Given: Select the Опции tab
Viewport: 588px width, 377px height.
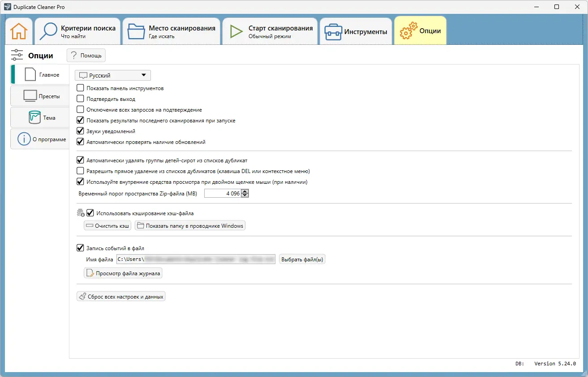Looking at the screenshot, I should [x=420, y=31].
